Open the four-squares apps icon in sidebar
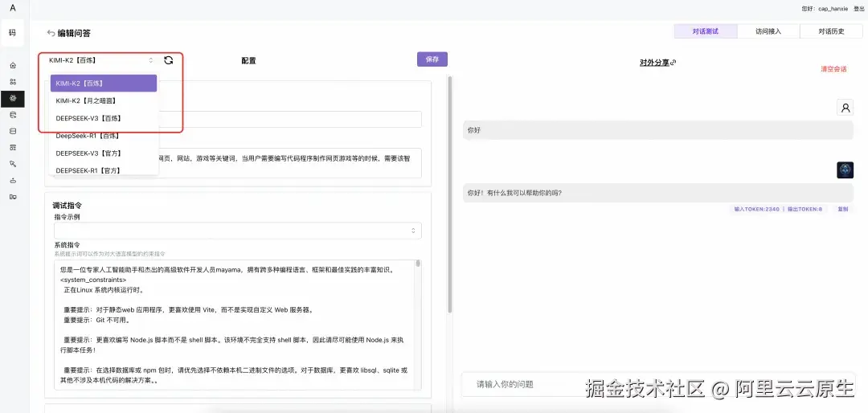 point(13,82)
